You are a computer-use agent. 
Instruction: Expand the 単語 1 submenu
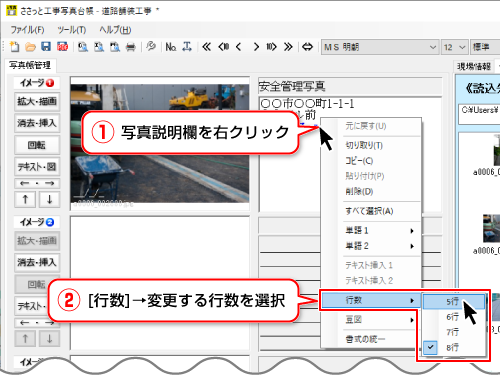[380, 230]
